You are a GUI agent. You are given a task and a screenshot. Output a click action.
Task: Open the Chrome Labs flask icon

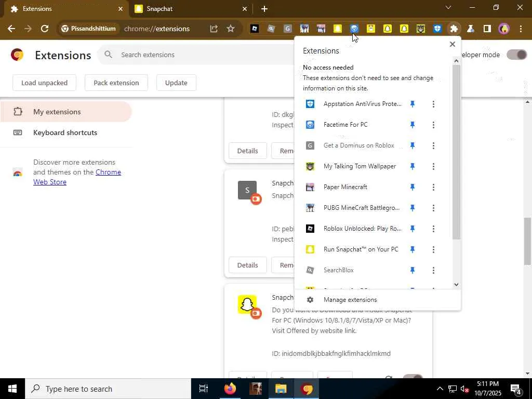(471, 29)
